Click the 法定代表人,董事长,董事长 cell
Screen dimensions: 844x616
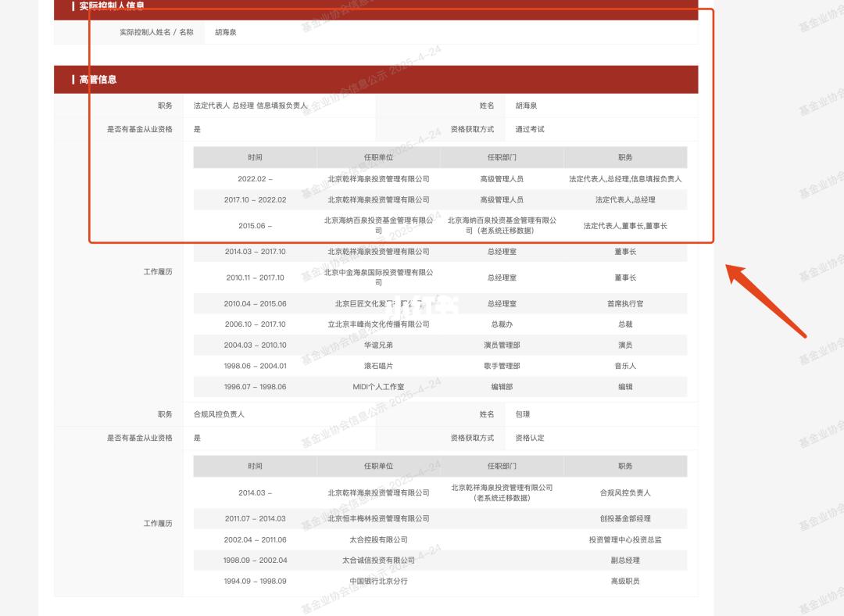click(625, 226)
